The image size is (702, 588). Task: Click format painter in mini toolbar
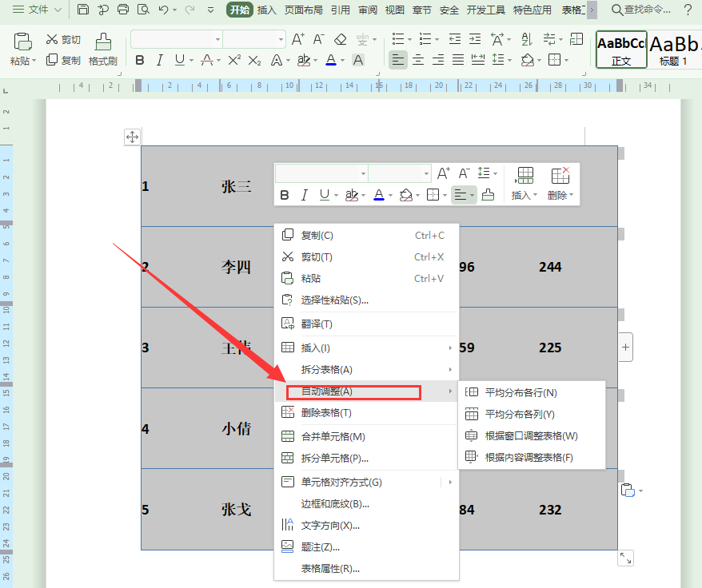click(x=488, y=195)
